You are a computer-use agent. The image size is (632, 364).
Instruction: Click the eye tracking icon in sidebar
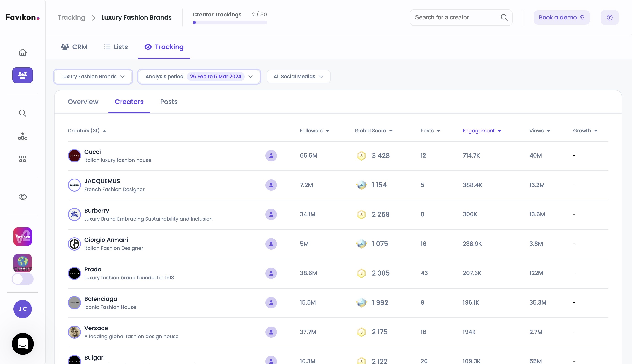pos(22,197)
